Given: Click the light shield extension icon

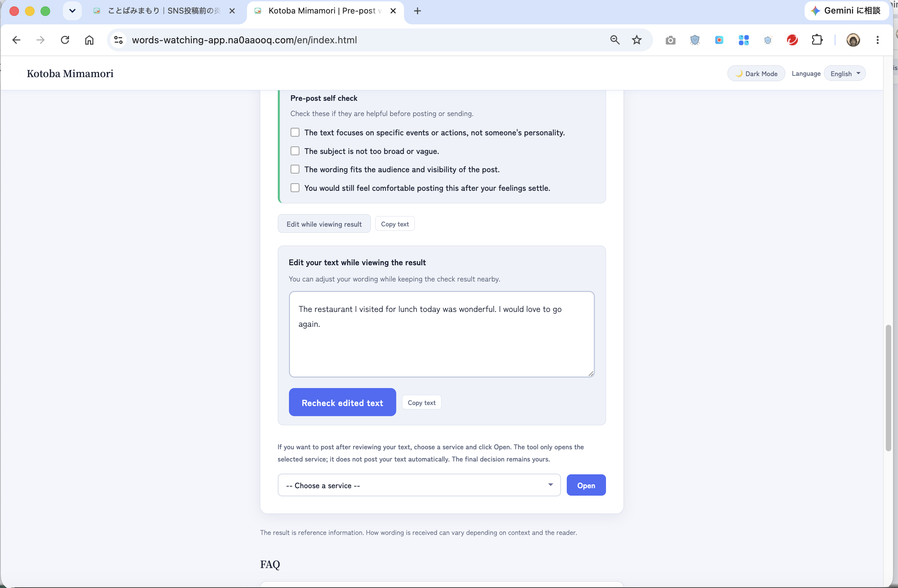Looking at the screenshot, I should 768,40.
